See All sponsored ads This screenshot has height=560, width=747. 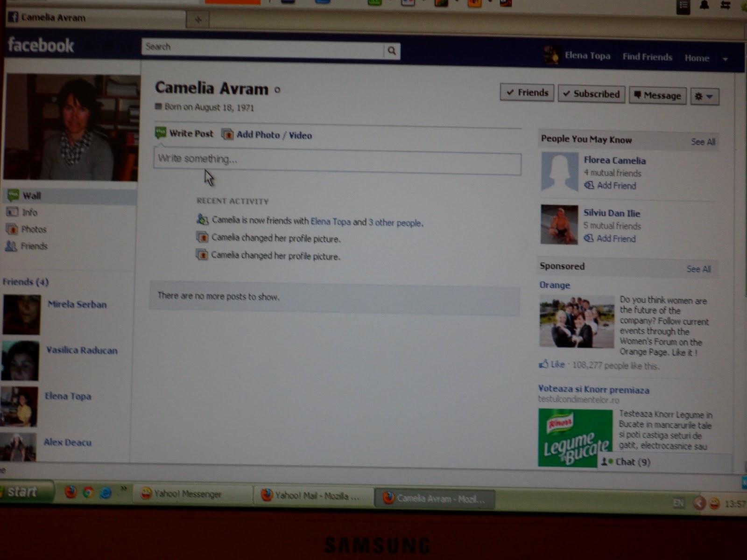click(x=698, y=269)
